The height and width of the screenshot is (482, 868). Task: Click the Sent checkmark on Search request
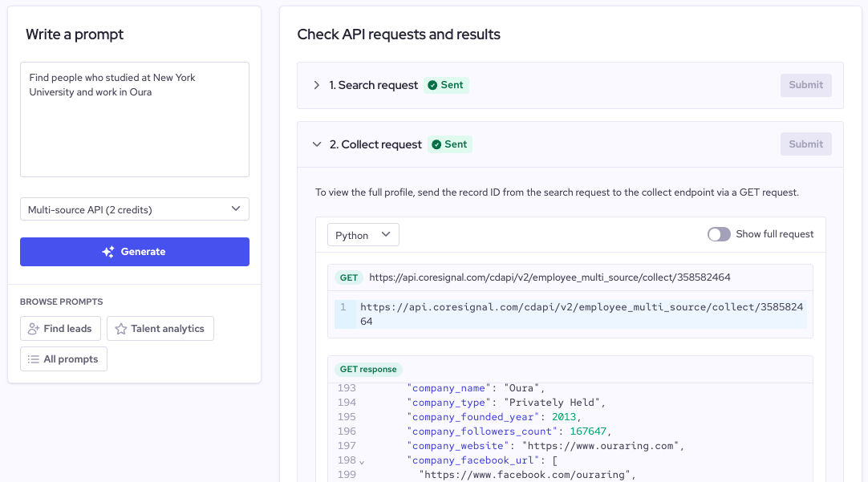point(432,85)
